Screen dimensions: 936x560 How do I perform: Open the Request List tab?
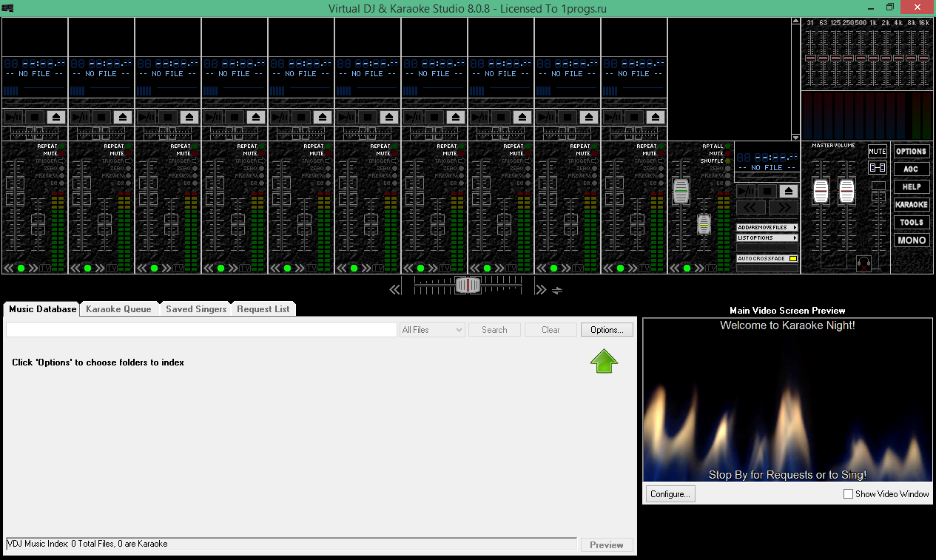point(263,309)
